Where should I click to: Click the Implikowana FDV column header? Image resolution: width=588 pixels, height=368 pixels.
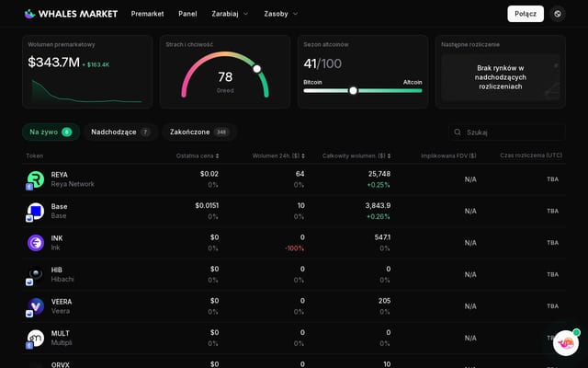(448, 155)
